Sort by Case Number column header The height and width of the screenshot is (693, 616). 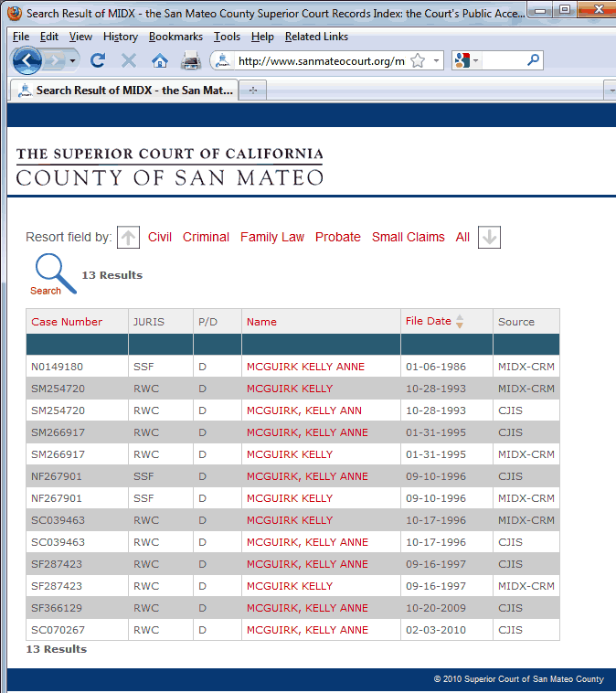click(x=67, y=322)
